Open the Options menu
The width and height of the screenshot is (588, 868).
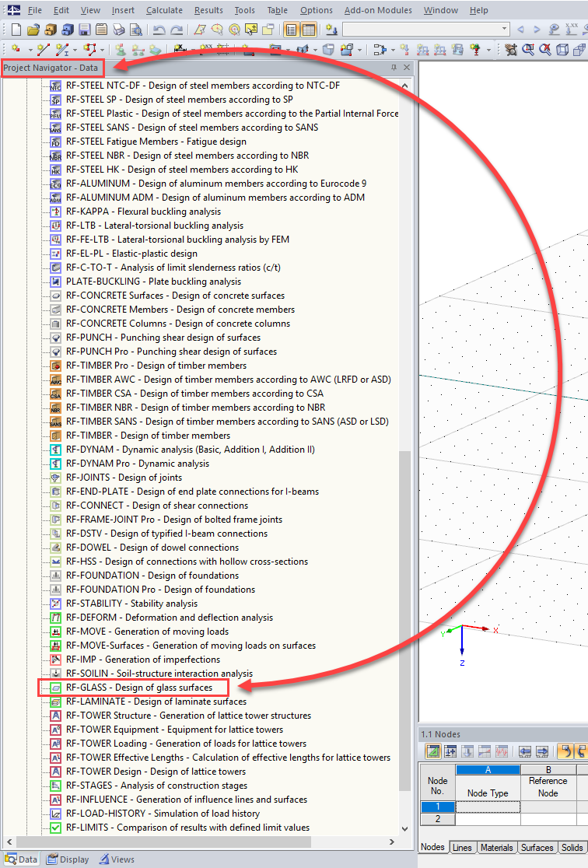click(x=317, y=10)
